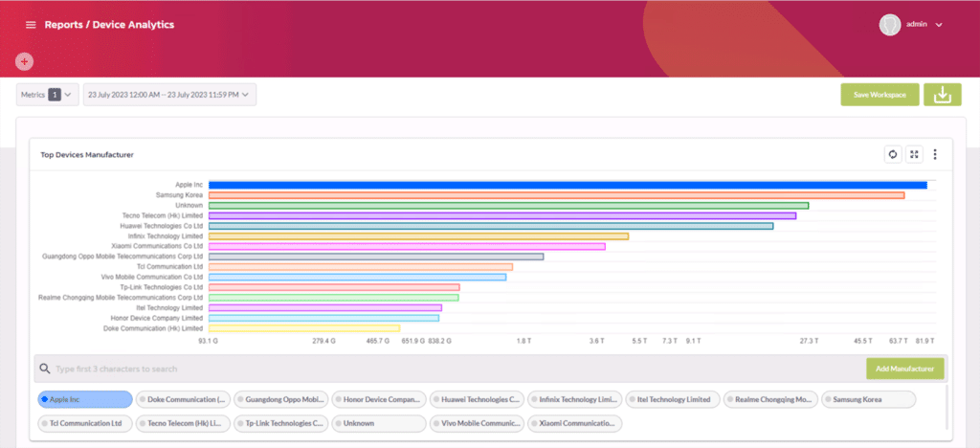Click the '27.3 T' axis value
Screen dimensions: 980x448
pyautogui.click(x=809, y=341)
